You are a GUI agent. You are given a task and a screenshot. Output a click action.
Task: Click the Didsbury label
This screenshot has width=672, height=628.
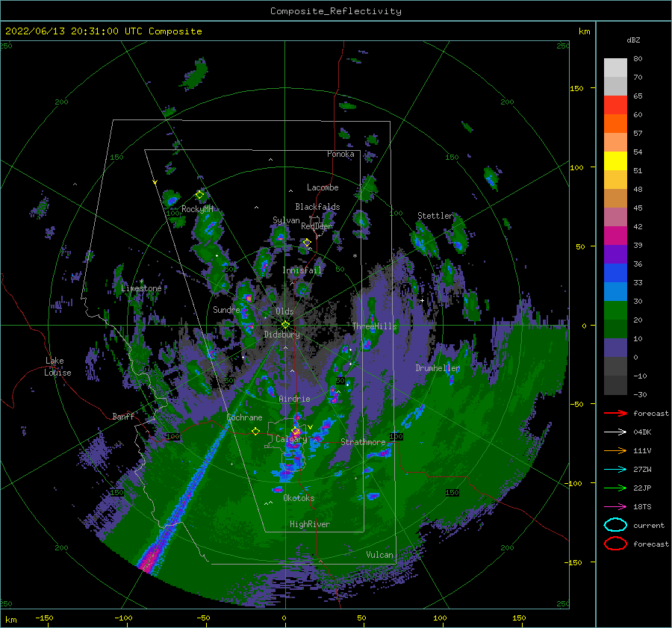click(281, 334)
